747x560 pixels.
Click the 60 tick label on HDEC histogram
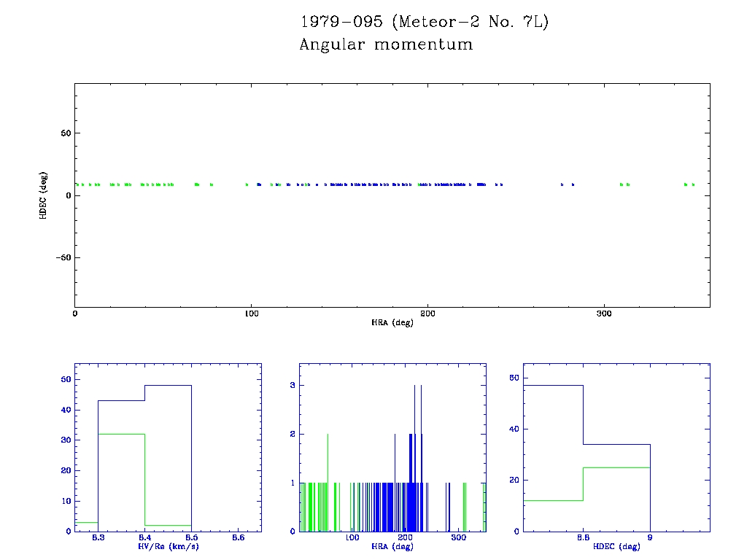click(513, 378)
